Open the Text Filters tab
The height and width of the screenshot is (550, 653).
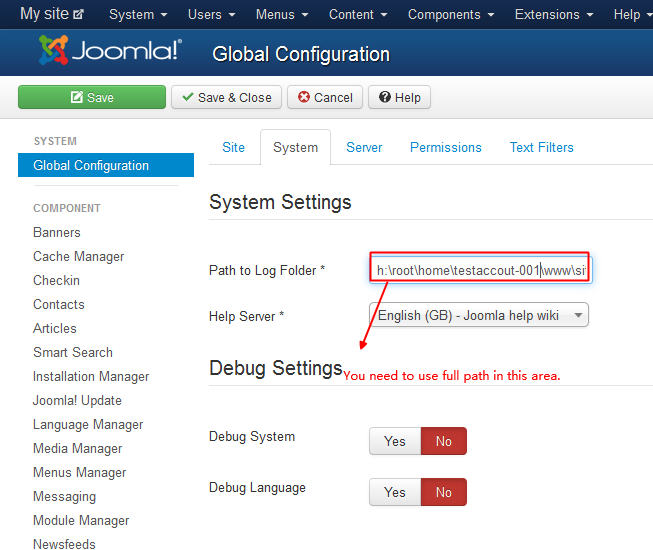pyautogui.click(x=541, y=147)
